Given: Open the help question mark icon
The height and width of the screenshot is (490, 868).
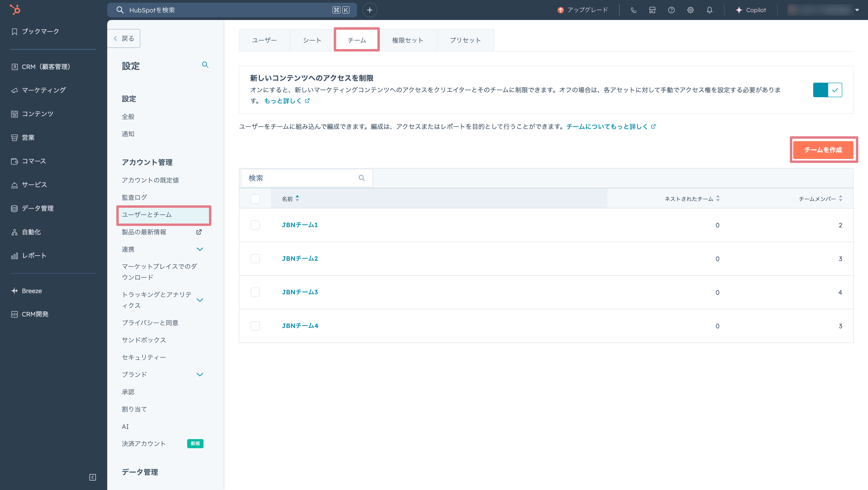Looking at the screenshot, I should coord(671,10).
